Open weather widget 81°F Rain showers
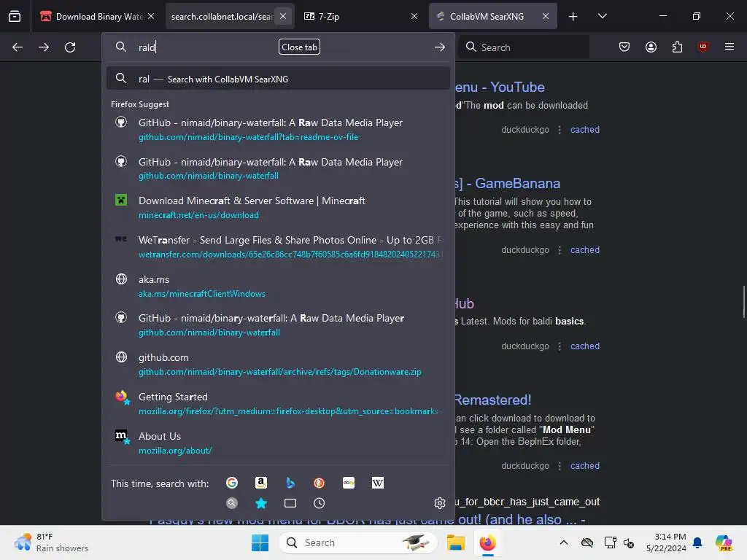747x560 pixels. (x=52, y=542)
